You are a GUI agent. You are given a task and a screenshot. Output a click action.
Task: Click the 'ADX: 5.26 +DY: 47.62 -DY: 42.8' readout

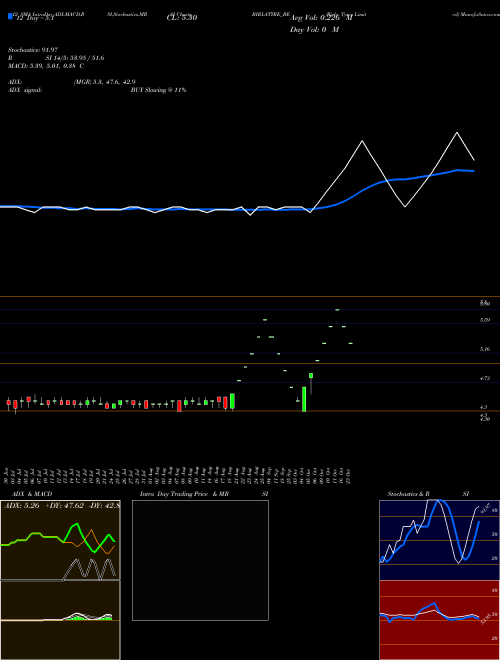(x=62, y=506)
